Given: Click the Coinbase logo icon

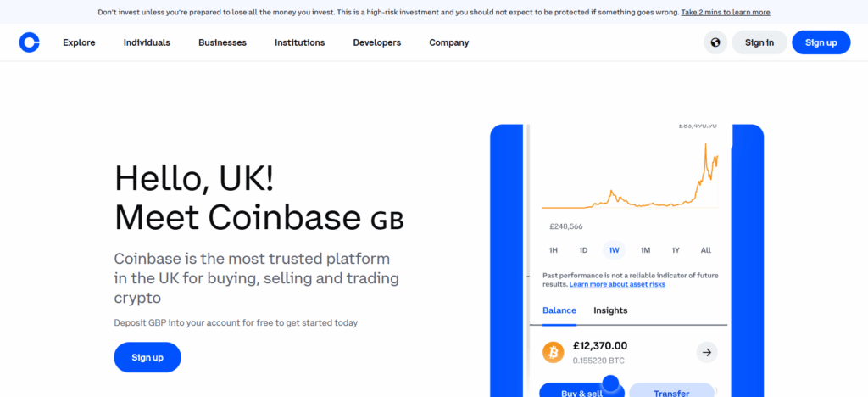Looking at the screenshot, I should point(29,42).
